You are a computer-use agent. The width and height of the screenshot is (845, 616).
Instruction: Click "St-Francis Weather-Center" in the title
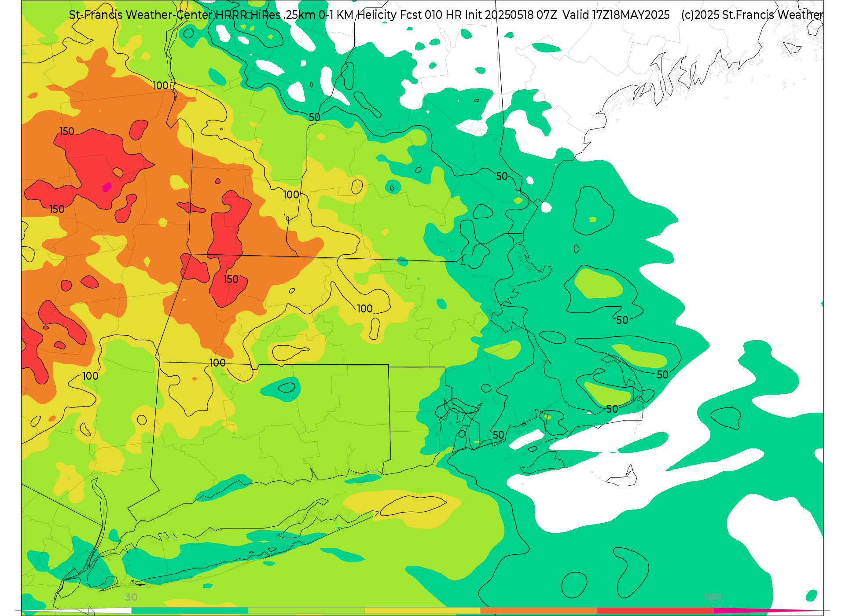(x=141, y=15)
